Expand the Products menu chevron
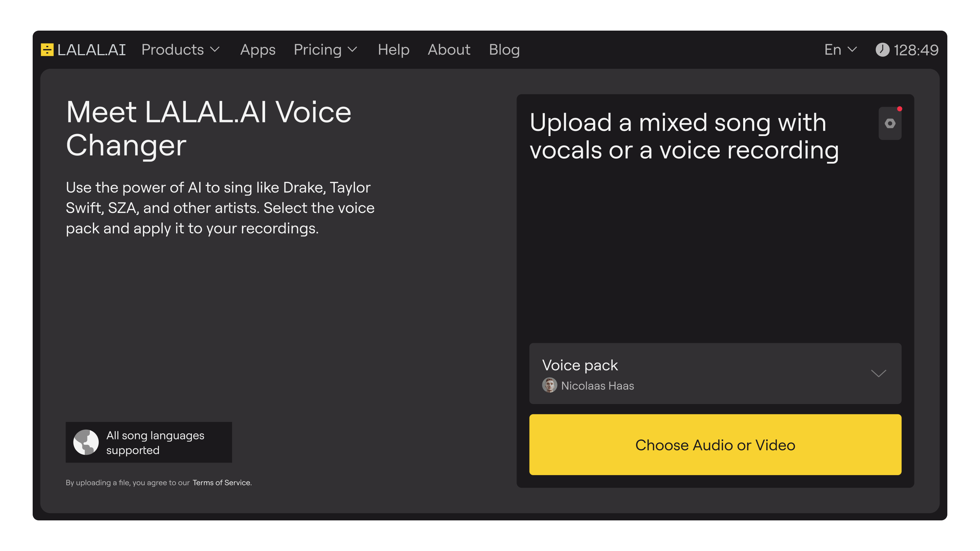Viewport: 980px width, 551px height. 215,50
